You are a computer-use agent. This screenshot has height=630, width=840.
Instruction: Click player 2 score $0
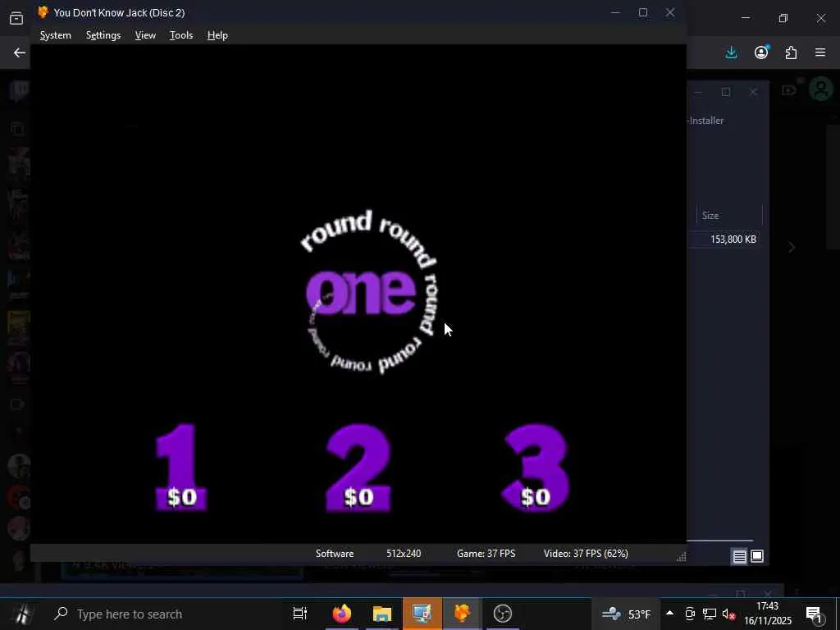pyautogui.click(x=358, y=497)
